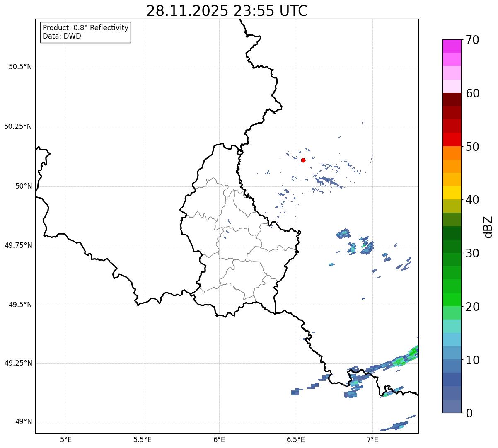This screenshot has width=498, height=448.
Task: Click the colorbar tick label 0
Action: click(x=469, y=413)
